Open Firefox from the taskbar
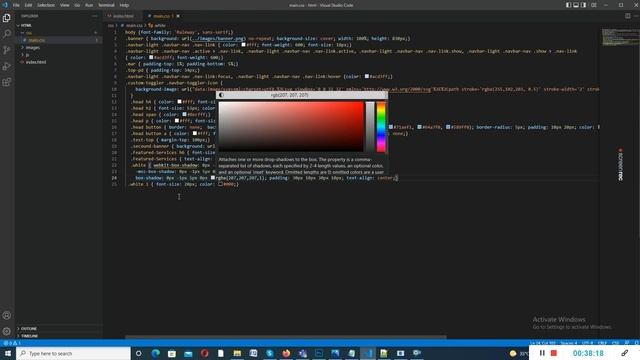This screenshot has width=640, height=360. point(286,353)
